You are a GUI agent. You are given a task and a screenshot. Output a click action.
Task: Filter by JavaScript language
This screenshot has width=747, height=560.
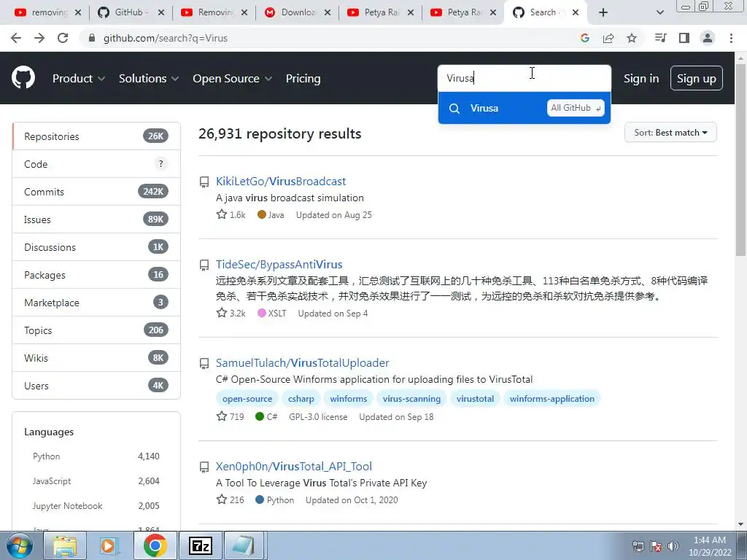[96, 481]
